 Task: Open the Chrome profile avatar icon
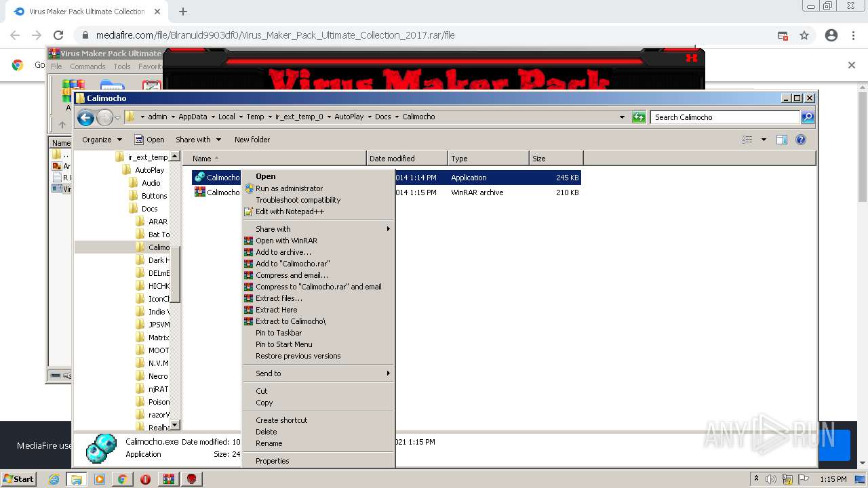click(x=831, y=35)
